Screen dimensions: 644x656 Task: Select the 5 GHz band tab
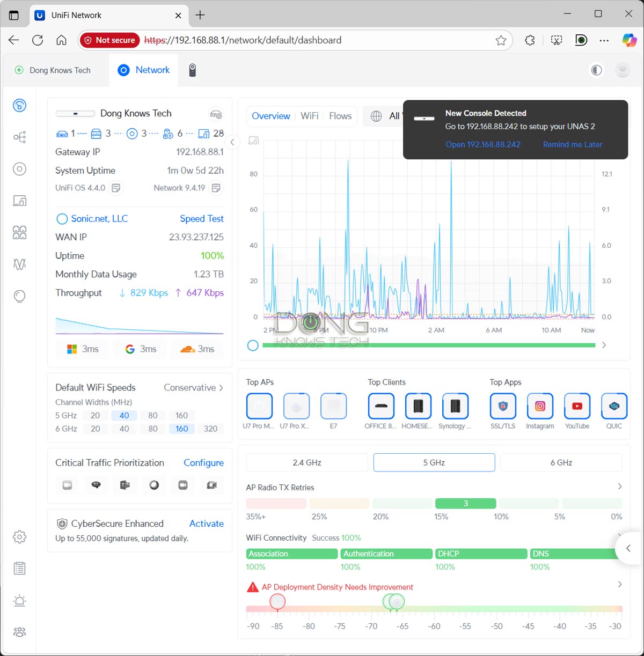tap(434, 462)
